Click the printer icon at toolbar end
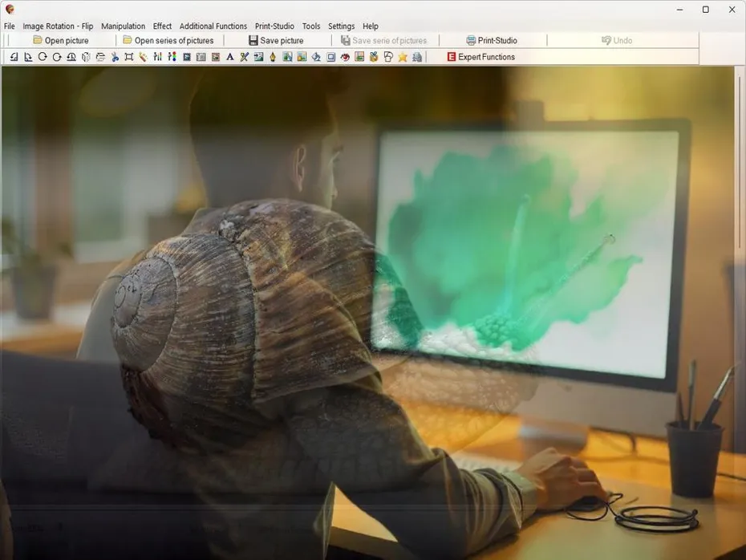746x560 pixels. (417, 57)
